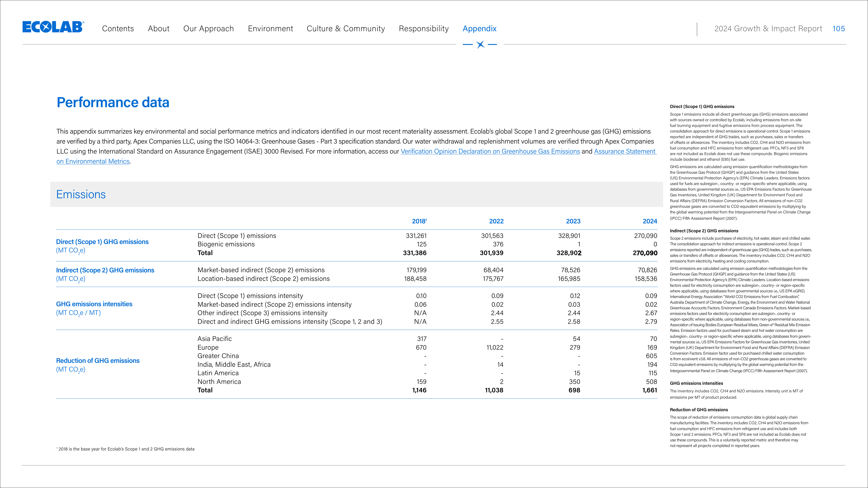Click 2024 Scope 1 total 270,090 in bold
The height and width of the screenshot is (488, 868).
tap(645, 253)
